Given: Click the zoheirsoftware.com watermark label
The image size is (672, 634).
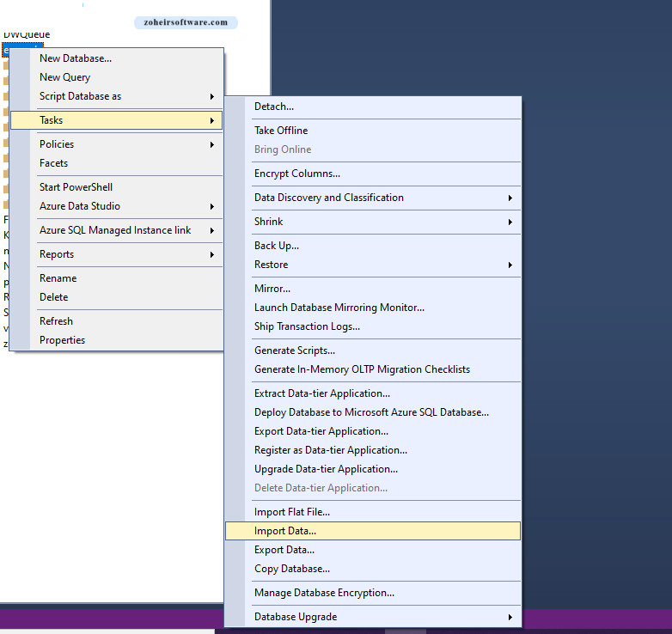Looking at the screenshot, I should (x=186, y=22).
